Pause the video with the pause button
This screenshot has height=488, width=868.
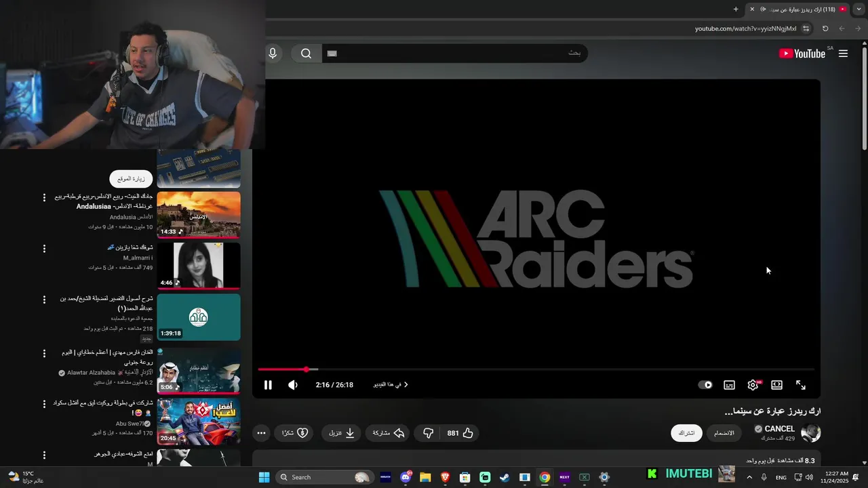268,385
